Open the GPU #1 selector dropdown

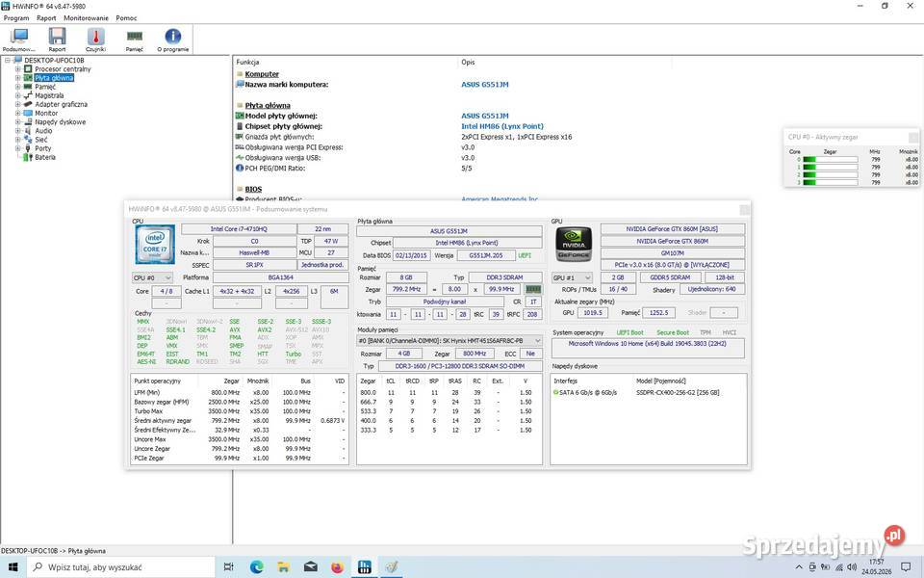click(x=572, y=277)
